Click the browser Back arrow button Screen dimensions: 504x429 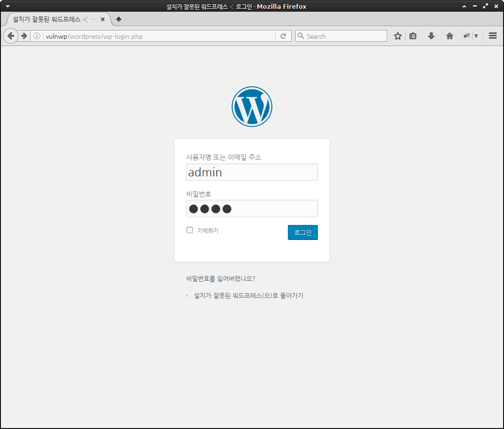pos(11,36)
